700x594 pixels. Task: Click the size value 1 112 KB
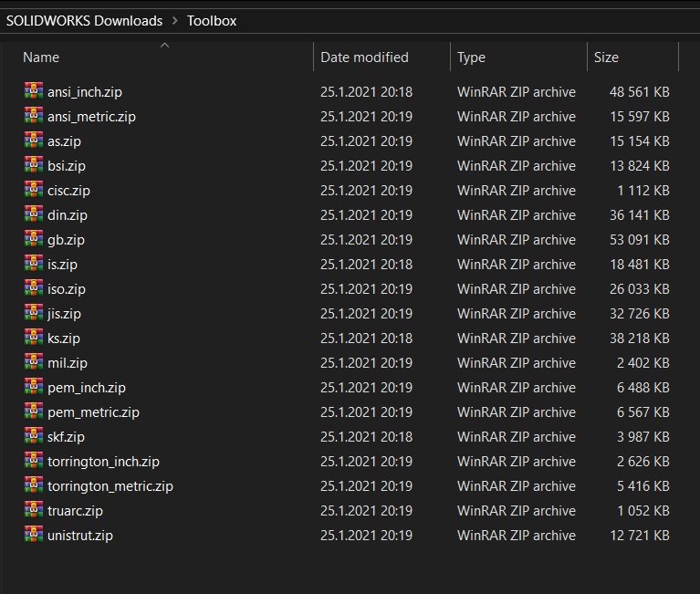point(643,191)
